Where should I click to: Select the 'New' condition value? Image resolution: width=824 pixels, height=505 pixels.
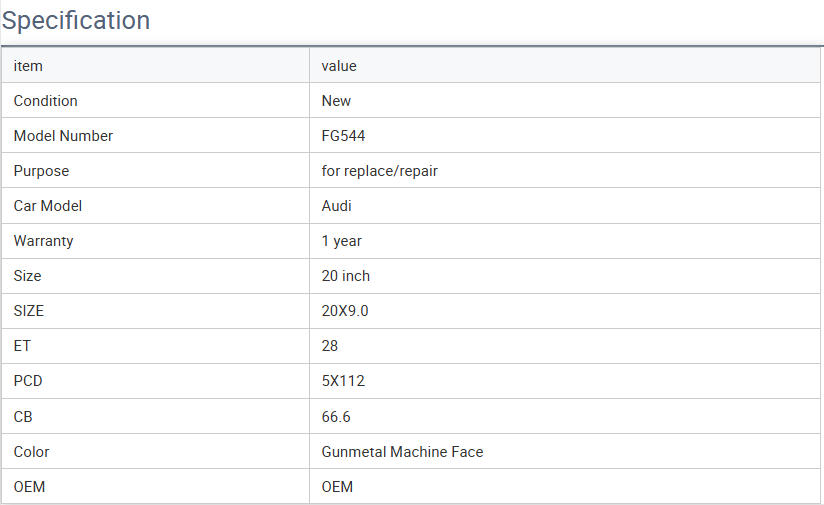pyautogui.click(x=336, y=101)
